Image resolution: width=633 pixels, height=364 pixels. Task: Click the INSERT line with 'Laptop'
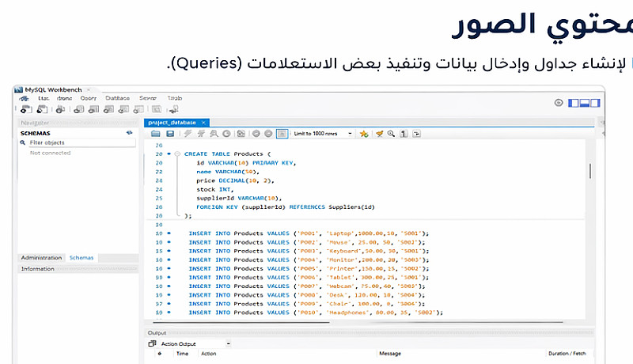[x=309, y=233]
